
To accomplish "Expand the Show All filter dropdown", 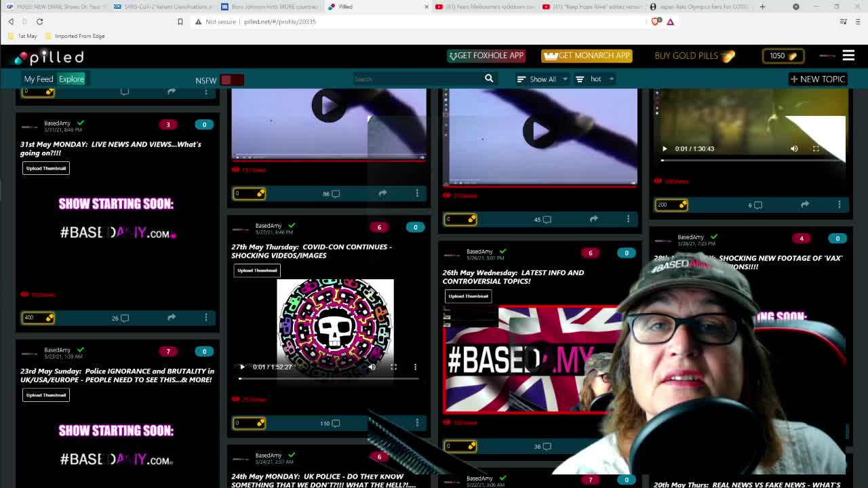I will pyautogui.click(x=542, y=79).
